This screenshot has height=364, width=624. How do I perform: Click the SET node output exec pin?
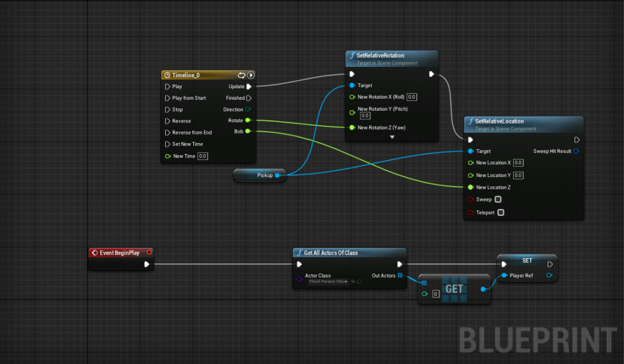click(x=550, y=264)
